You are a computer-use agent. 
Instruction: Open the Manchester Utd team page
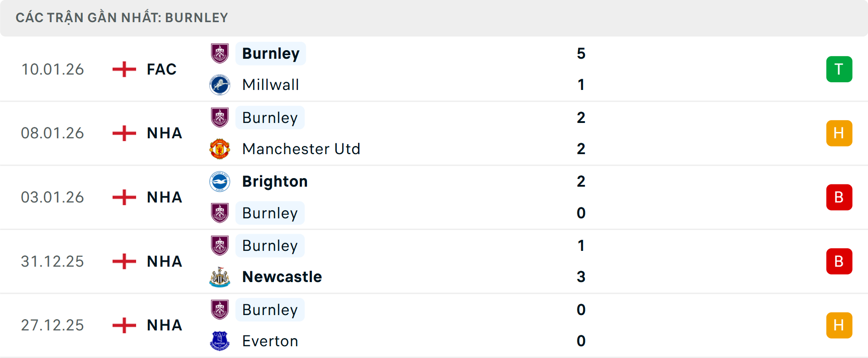pyautogui.click(x=301, y=149)
